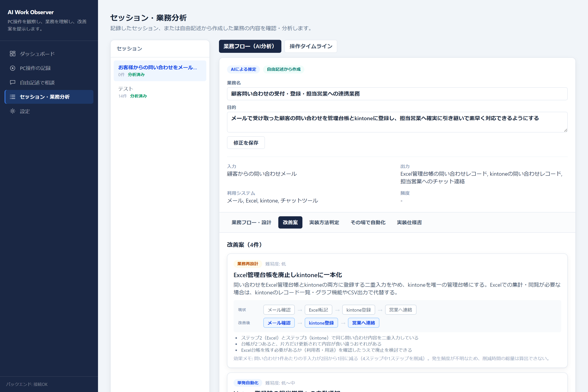Viewport: 588px width, 392px height.
Task: Click the AI Work Observer title
Action: coord(30,12)
